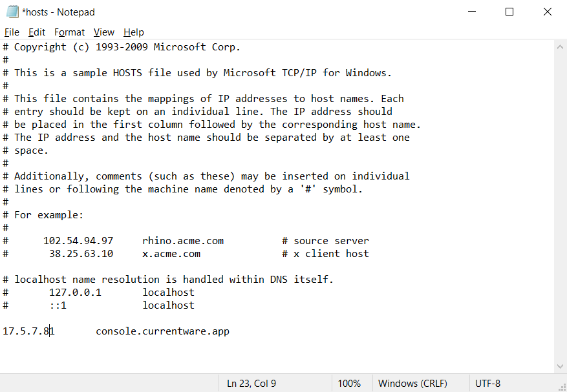
Task: Click the Ln 23, Col 9 status indicator
Action: [251, 384]
